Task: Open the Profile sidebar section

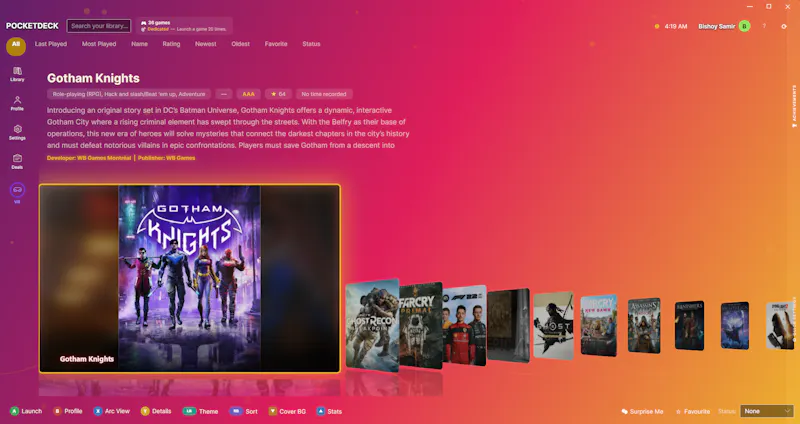Action: click(17, 103)
